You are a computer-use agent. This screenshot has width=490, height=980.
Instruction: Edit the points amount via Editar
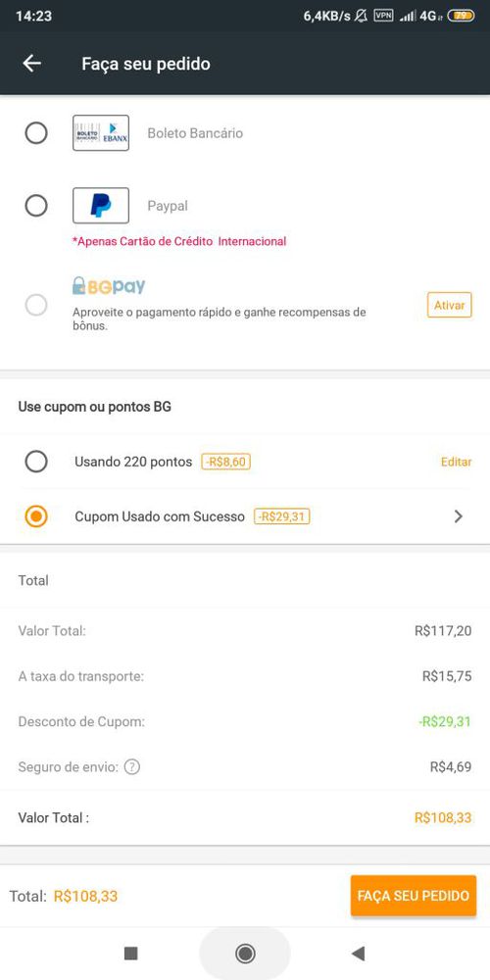pyautogui.click(x=457, y=462)
